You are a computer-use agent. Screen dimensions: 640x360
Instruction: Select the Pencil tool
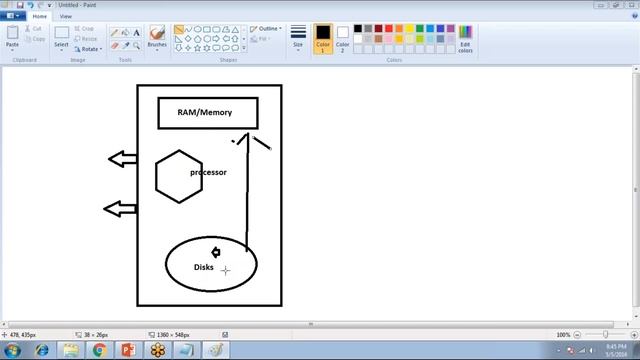[x=114, y=33]
